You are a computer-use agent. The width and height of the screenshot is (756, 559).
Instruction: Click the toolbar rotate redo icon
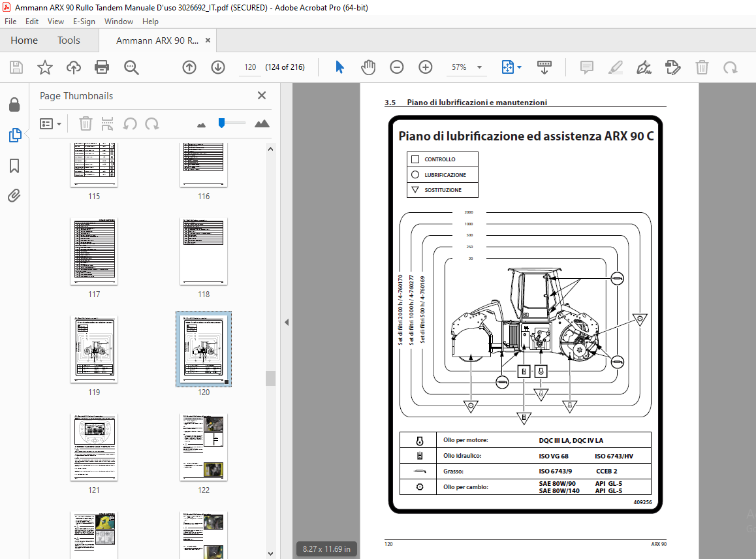tap(731, 67)
